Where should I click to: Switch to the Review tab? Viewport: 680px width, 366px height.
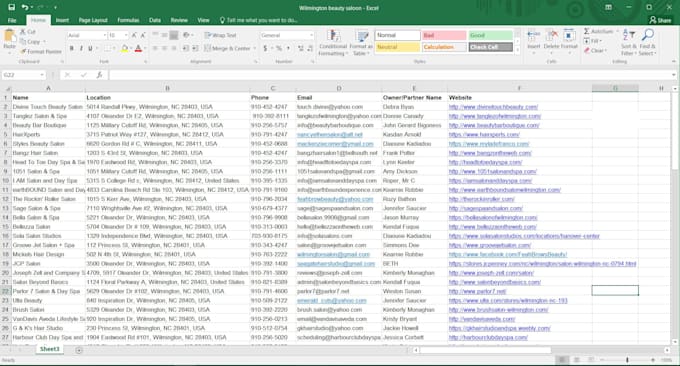click(x=179, y=20)
